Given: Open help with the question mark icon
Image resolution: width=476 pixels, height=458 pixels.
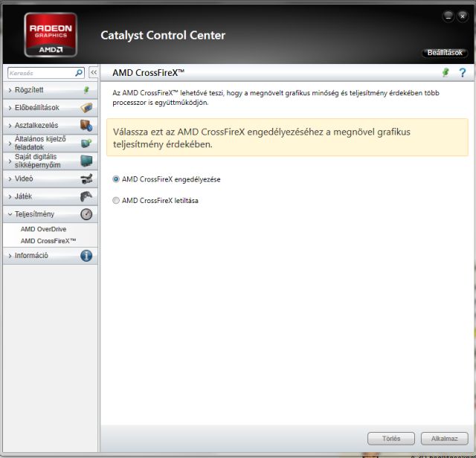Looking at the screenshot, I should pos(463,73).
